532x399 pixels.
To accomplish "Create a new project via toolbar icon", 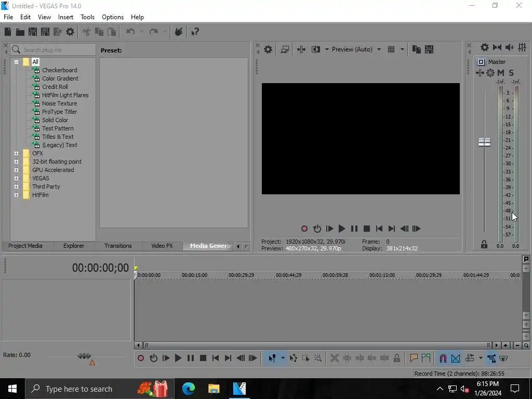I will [8, 32].
